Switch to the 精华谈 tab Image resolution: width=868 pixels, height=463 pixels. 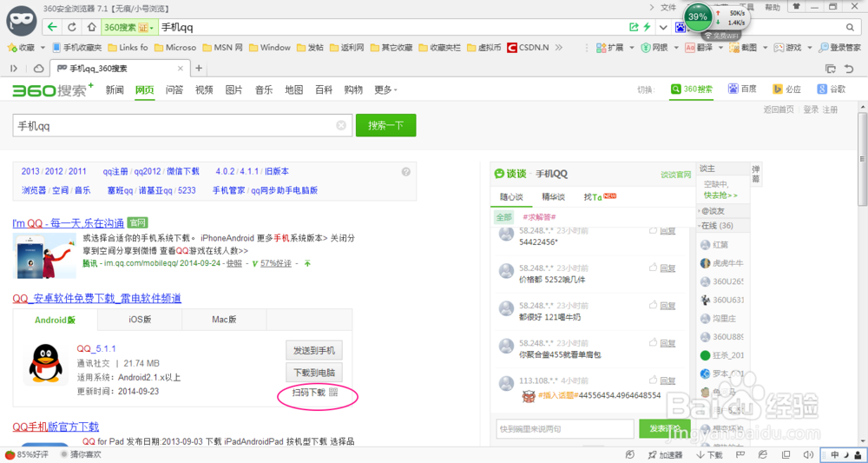click(553, 196)
